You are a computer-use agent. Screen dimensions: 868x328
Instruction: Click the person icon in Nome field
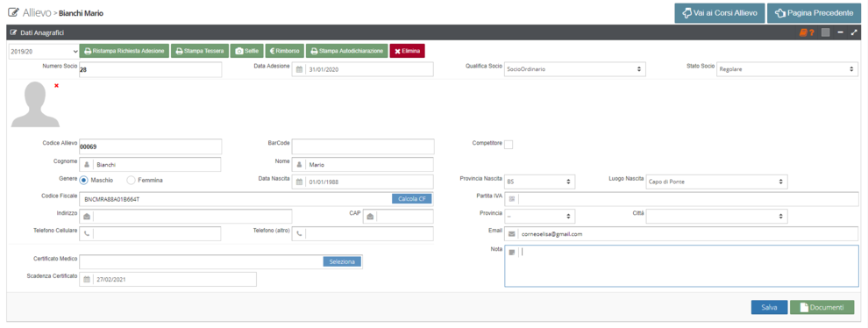tap(299, 165)
